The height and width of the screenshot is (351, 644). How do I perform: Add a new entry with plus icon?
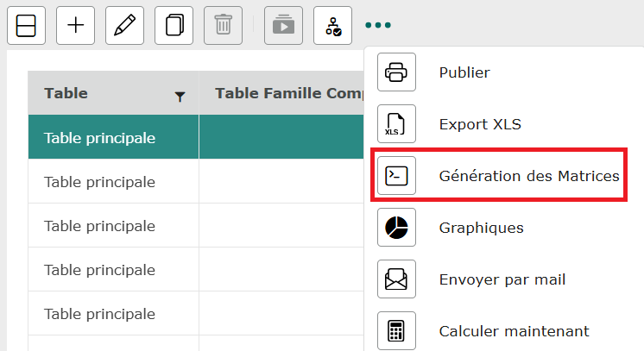click(x=76, y=25)
